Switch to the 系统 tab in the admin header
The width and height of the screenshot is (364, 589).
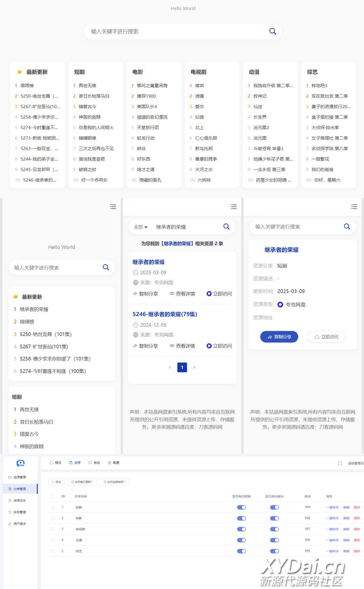coord(94,463)
